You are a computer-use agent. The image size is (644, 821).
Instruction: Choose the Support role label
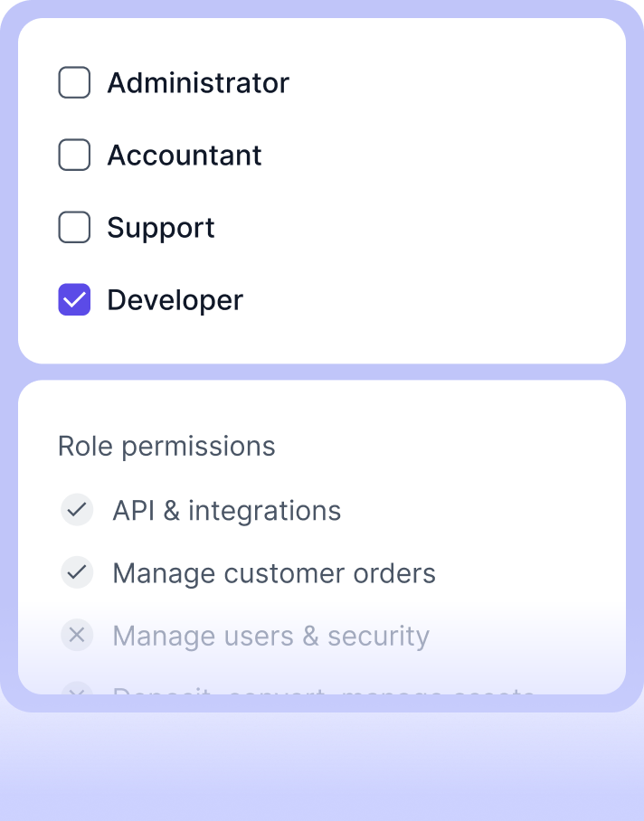pos(161,228)
